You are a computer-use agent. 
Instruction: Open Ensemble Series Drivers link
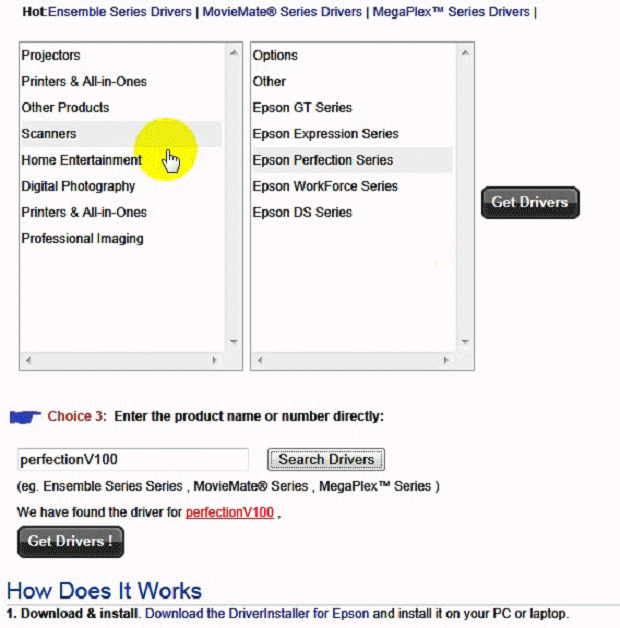tap(120, 12)
